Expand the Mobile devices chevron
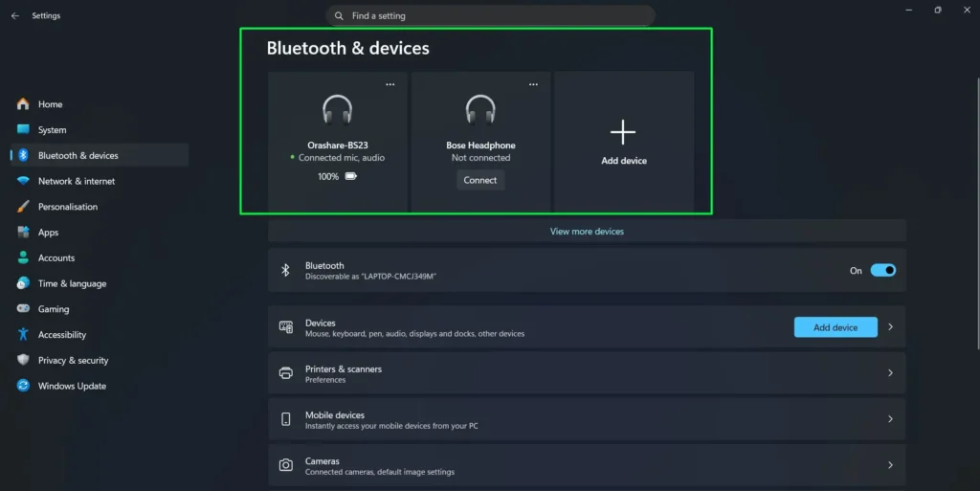 coord(891,419)
